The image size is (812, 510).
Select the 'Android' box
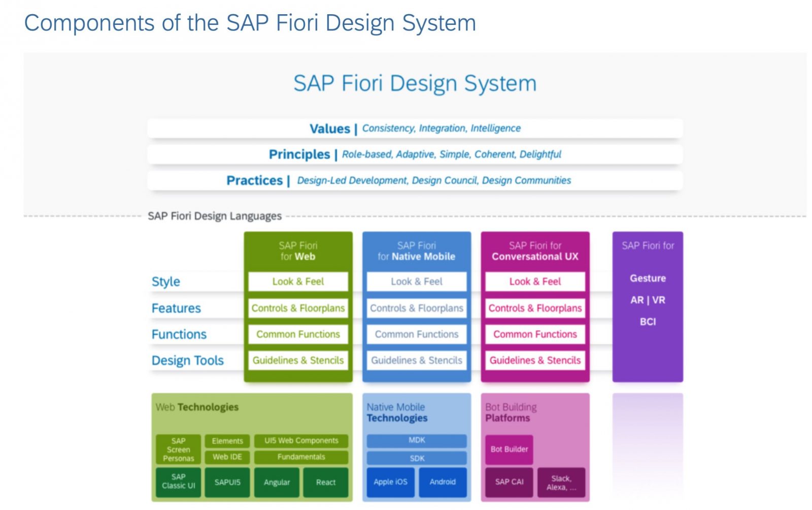[x=443, y=482]
